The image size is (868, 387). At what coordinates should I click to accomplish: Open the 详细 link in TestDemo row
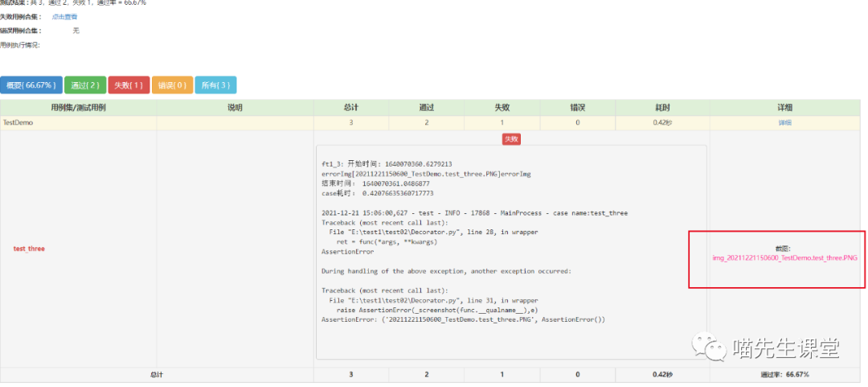(x=785, y=122)
